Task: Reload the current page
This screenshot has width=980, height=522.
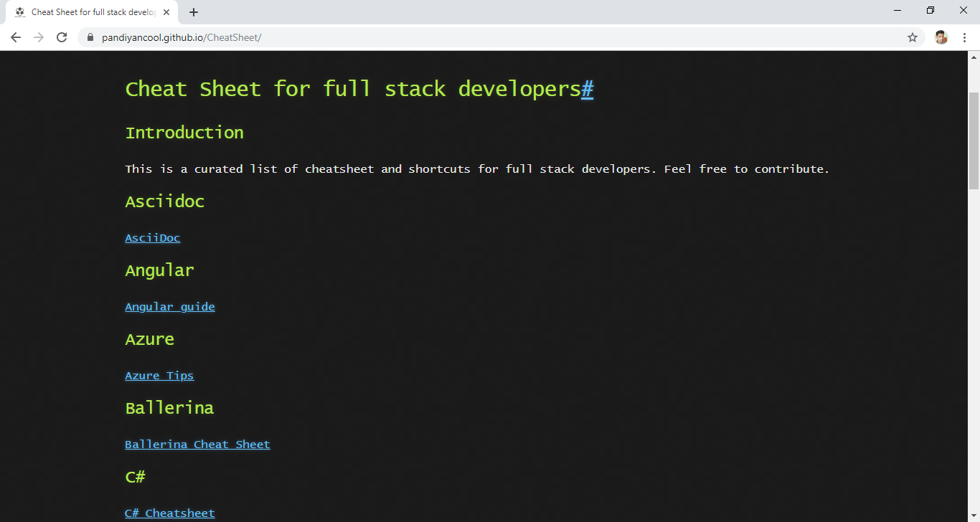Action: pos(61,37)
